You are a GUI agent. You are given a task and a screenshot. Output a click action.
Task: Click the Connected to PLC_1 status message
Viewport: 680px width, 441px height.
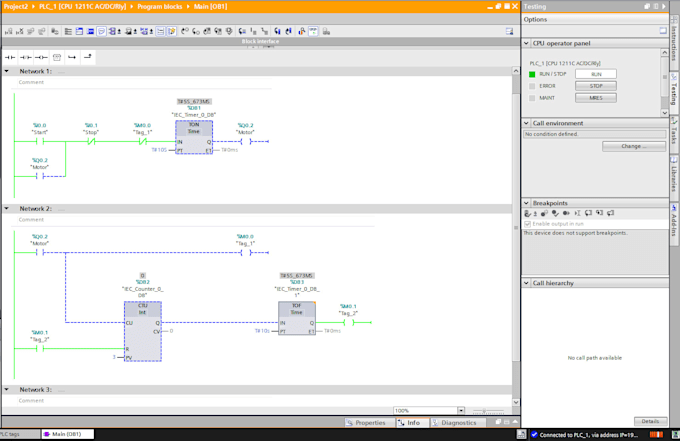[585, 434]
